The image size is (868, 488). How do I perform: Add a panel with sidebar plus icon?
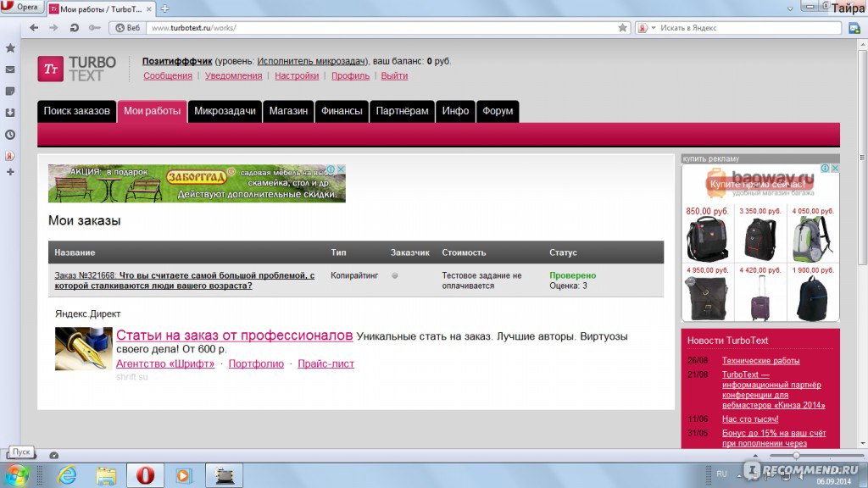tap(10, 172)
